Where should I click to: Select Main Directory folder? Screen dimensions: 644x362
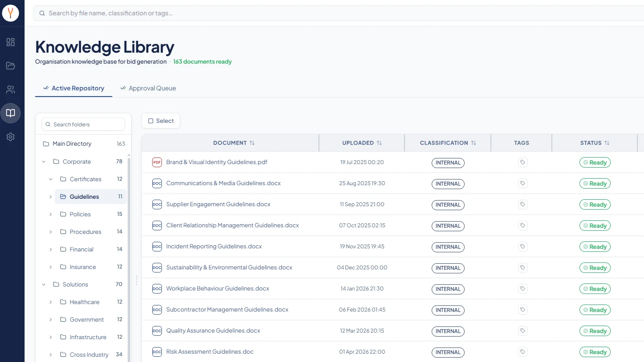pos(83,144)
